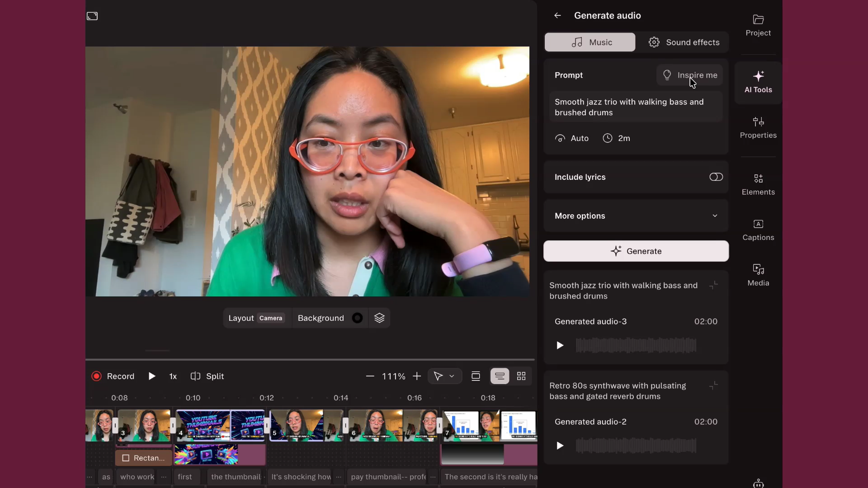This screenshot has width=868, height=488.
Task: Open the Layout Camera selector
Action: pyautogui.click(x=256, y=318)
